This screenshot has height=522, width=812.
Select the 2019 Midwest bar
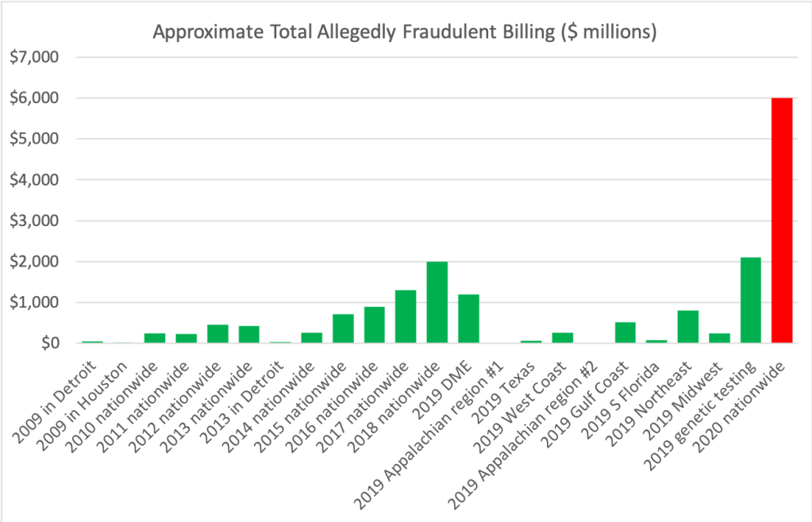point(719,338)
